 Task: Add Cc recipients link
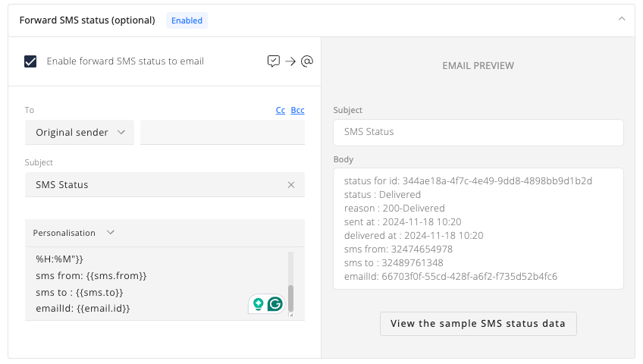281,110
